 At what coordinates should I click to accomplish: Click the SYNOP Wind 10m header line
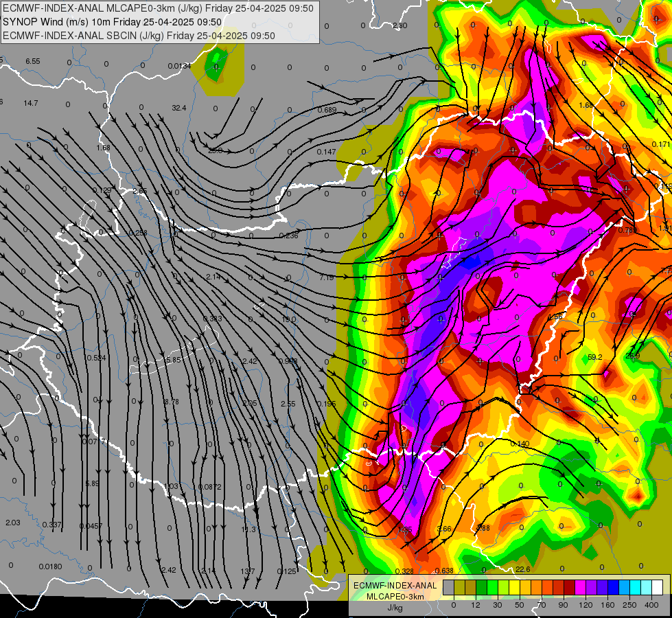tap(113, 22)
